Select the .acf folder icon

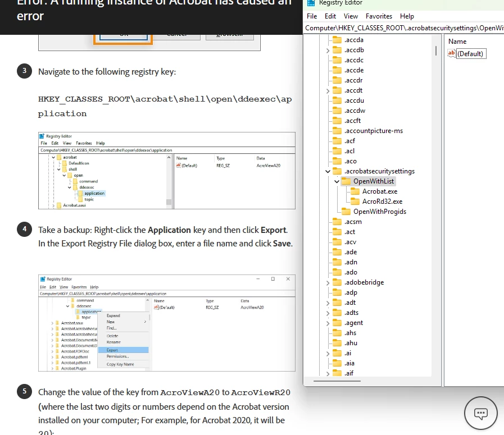click(x=337, y=141)
